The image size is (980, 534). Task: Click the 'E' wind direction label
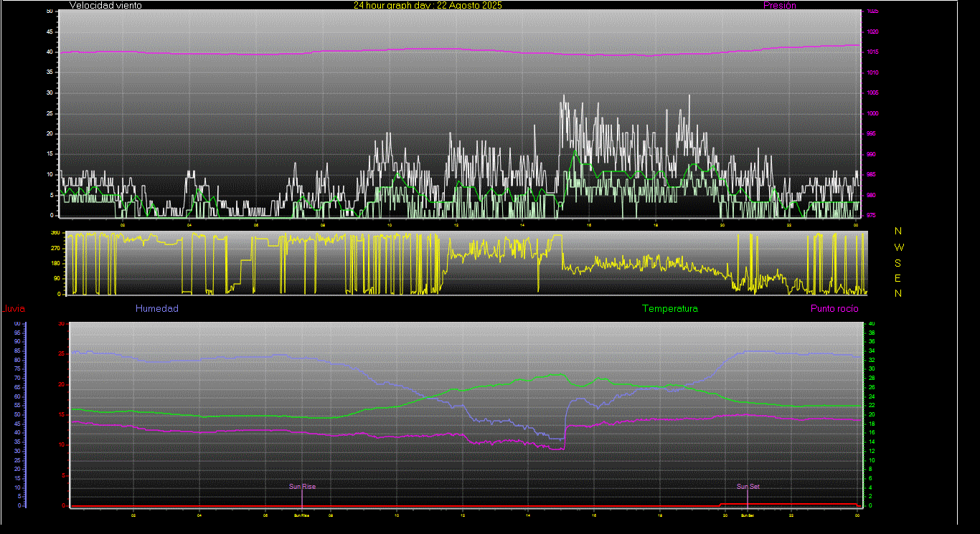coord(898,278)
